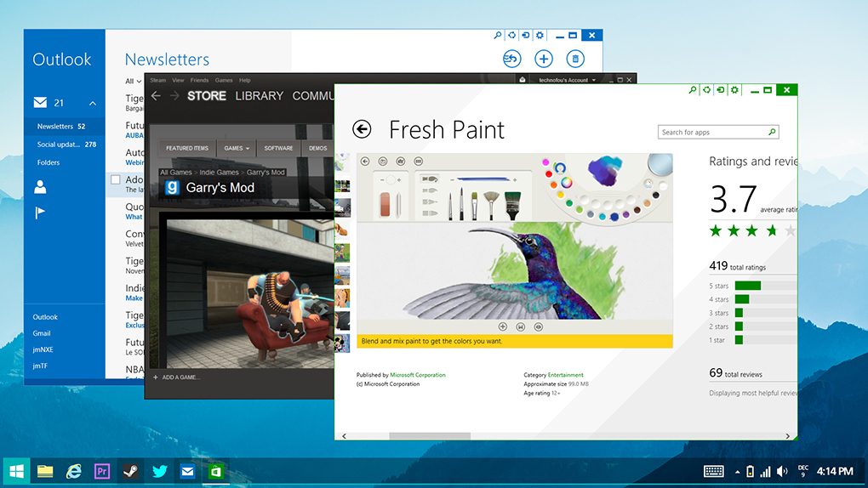Create new mail with Outlook plus icon
Viewport: 868px width, 488px height.
[544, 59]
